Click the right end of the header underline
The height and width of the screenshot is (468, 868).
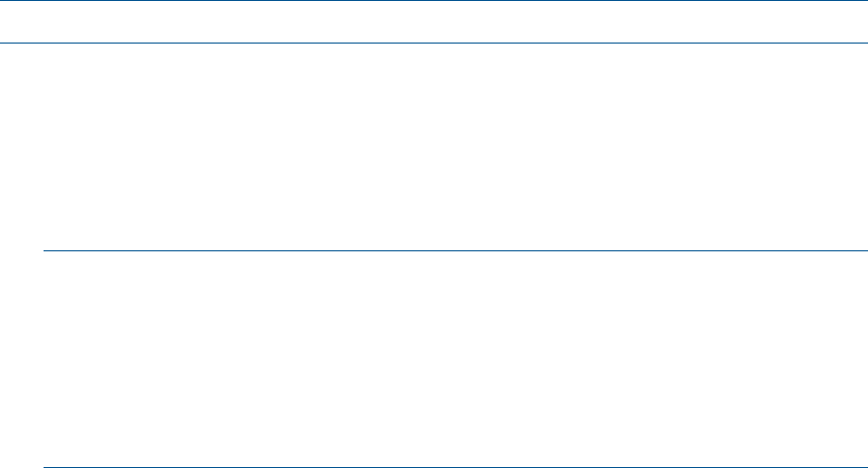[x=865, y=43]
